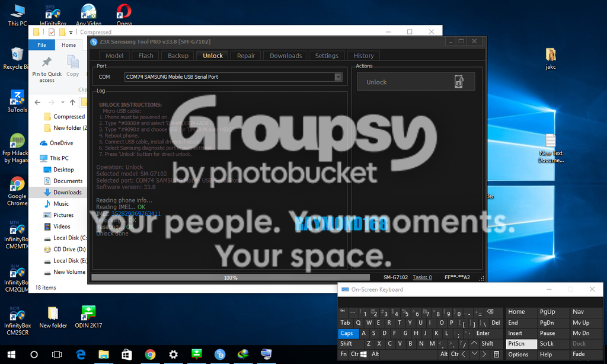Image resolution: width=607 pixels, height=364 pixels.
Task: Switch to the Model tab
Action: pyautogui.click(x=114, y=55)
